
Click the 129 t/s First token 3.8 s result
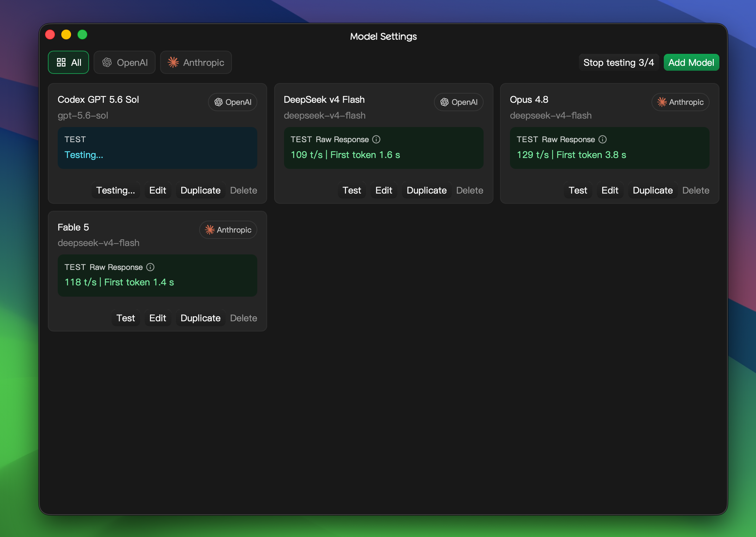coord(571,155)
